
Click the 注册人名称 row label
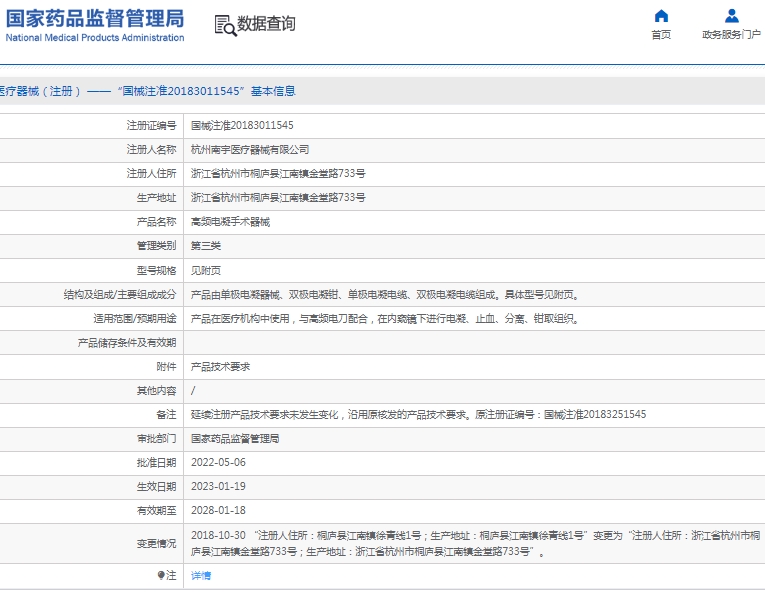[x=151, y=150]
